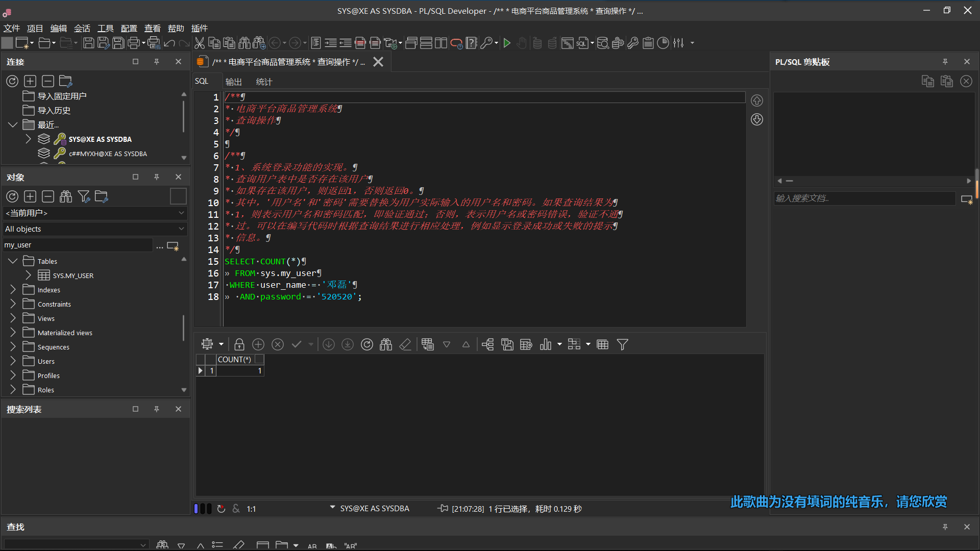Open the PL/SQL Beautifier on the toolbar
This screenshot has width=980, height=551.
[568, 43]
